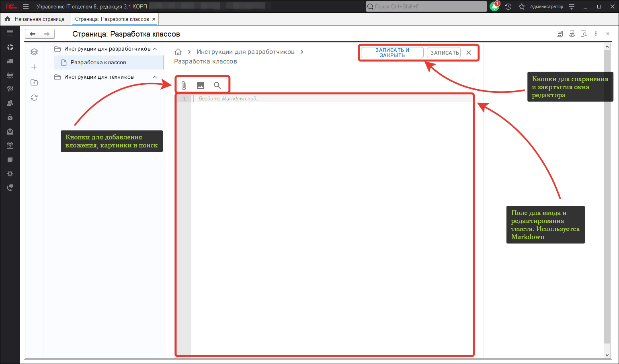Click the 'Записать' button
Image resolution: width=619 pixels, height=364 pixels.
444,53
